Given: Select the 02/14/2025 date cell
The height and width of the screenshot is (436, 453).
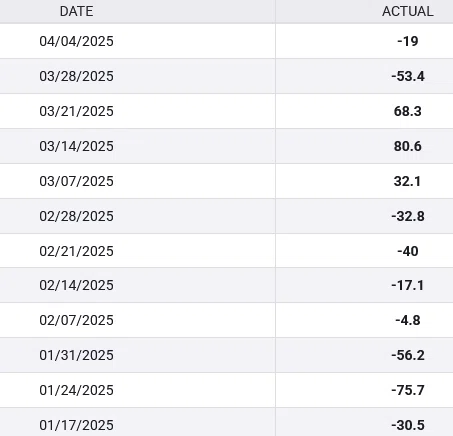Looking at the screenshot, I should [x=76, y=285].
